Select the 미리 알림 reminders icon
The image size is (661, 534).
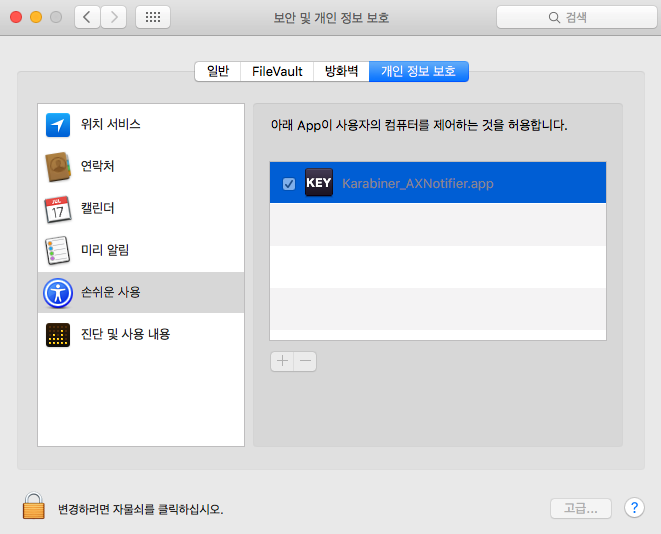pos(58,250)
